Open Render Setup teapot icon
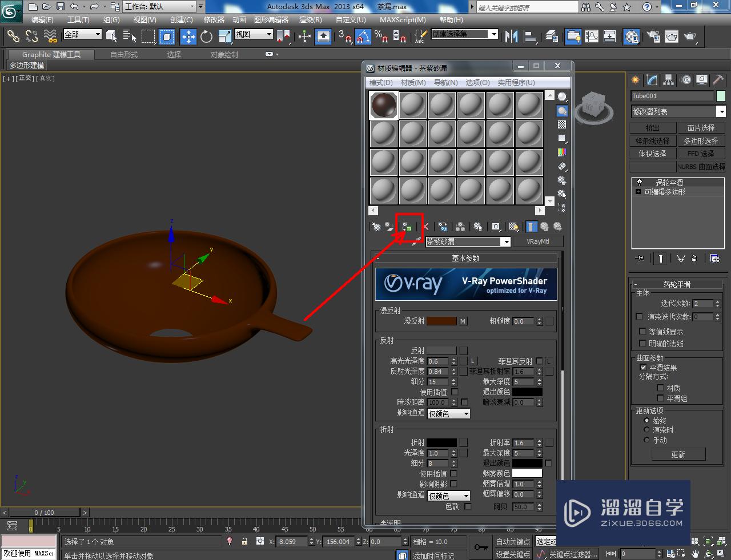 point(654,37)
